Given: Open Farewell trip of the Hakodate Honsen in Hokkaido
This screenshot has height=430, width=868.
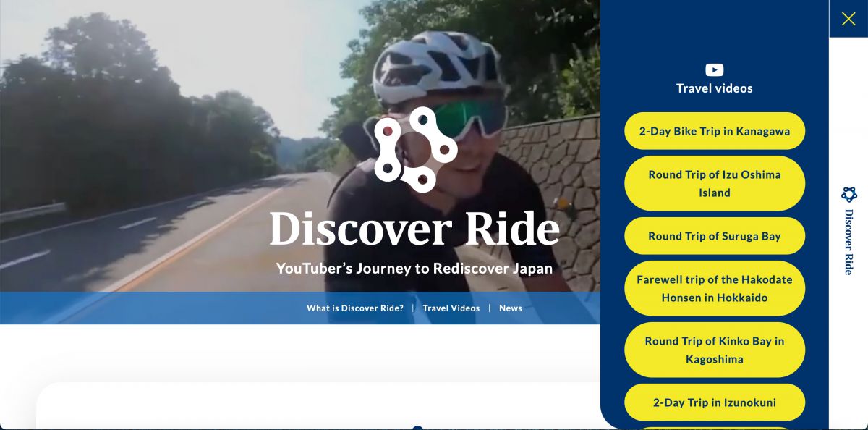Looking at the screenshot, I should [x=715, y=288].
